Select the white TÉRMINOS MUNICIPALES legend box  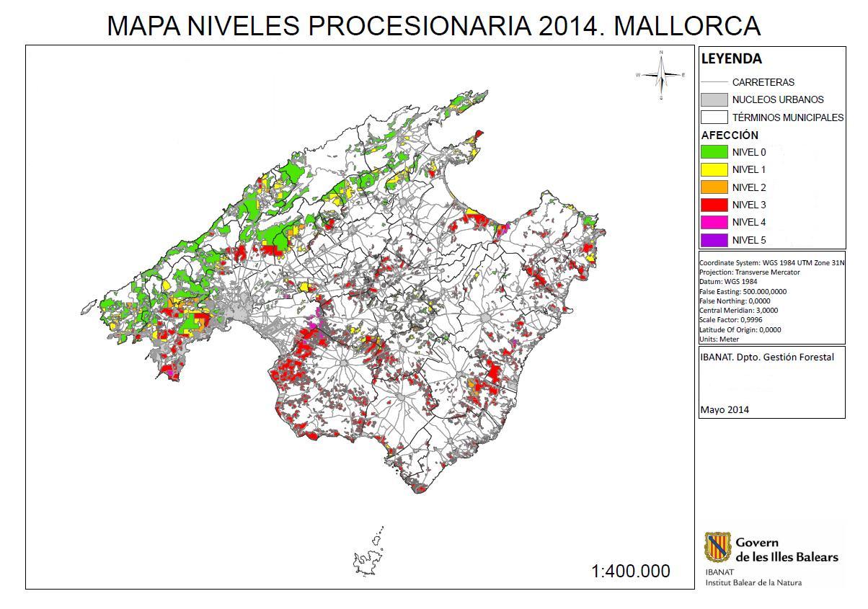click(x=714, y=117)
